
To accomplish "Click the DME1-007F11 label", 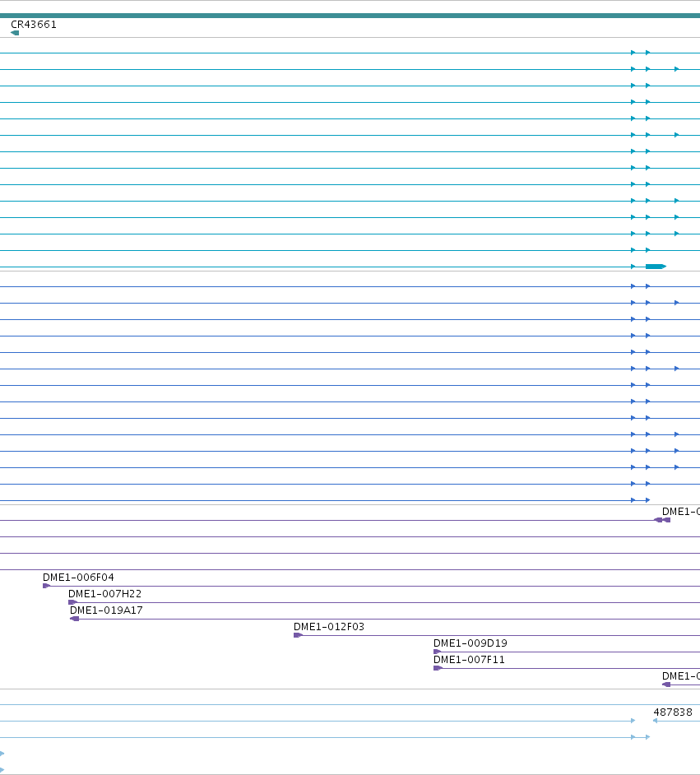I will [x=469, y=660].
